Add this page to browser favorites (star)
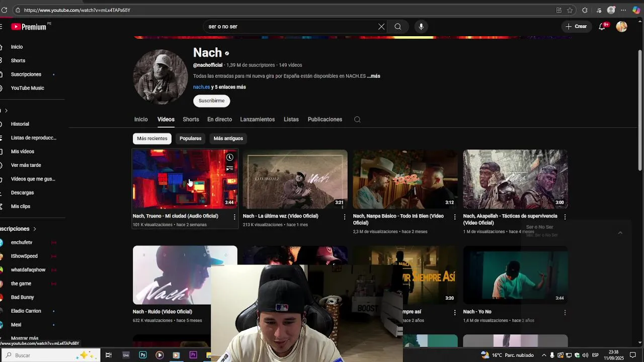Image resolution: width=644 pixels, height=362 pixels. (x=570, y=10)
